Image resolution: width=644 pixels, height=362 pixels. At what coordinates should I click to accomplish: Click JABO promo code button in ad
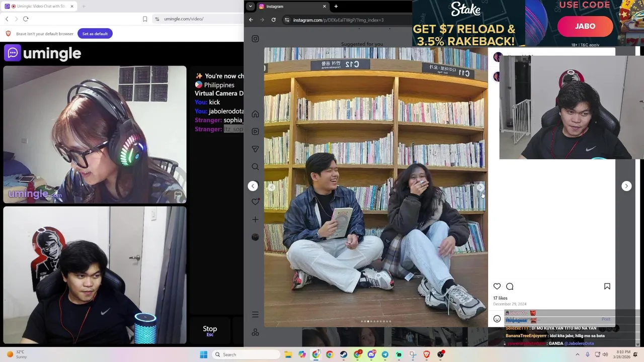click(x=585, y=26)
